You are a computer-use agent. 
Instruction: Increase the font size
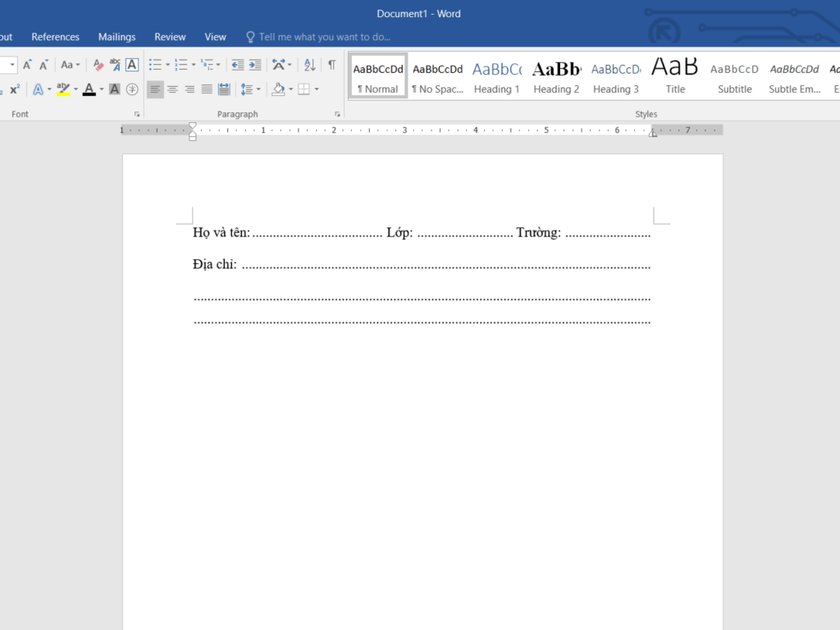tap(27, 63)
